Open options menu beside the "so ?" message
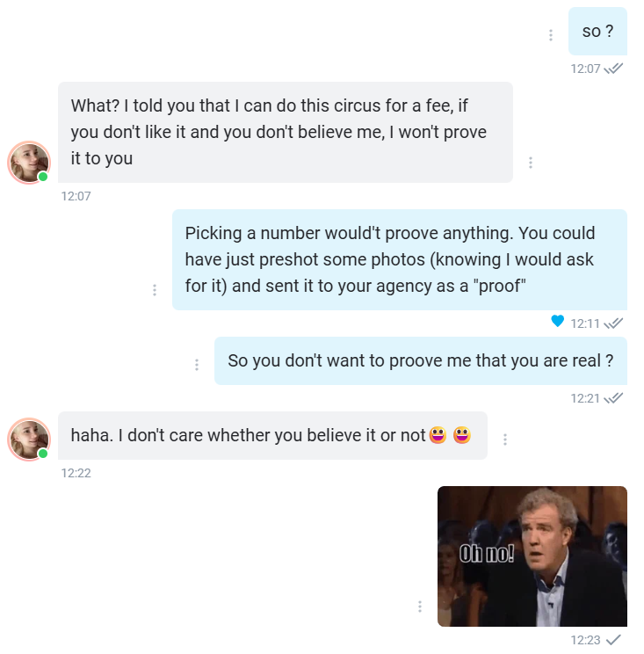 point(551,35)
